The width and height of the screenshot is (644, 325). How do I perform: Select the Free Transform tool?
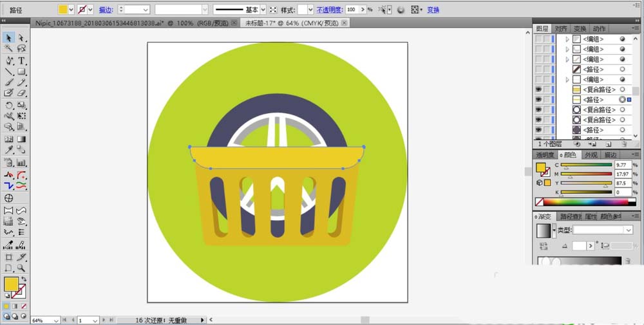tap(21, 116)
